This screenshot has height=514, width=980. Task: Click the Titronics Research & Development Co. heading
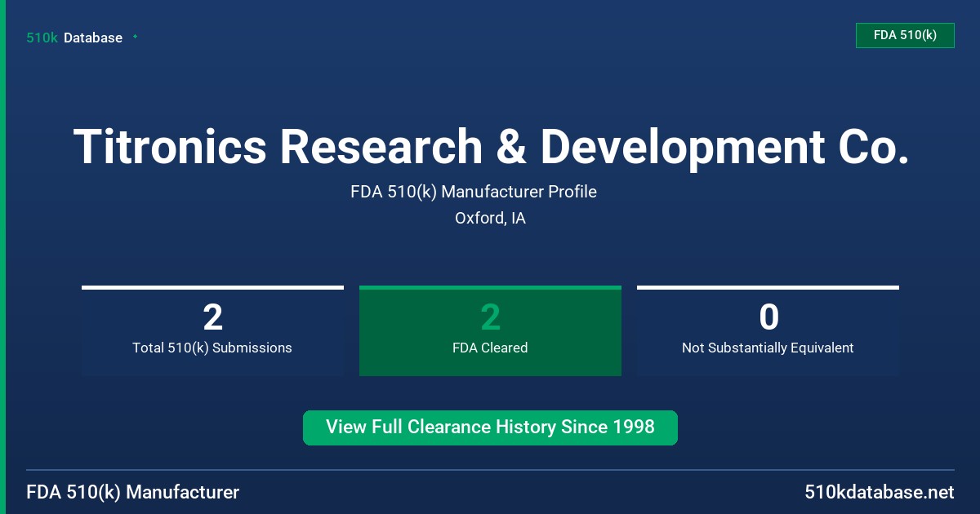coord(490,147)
